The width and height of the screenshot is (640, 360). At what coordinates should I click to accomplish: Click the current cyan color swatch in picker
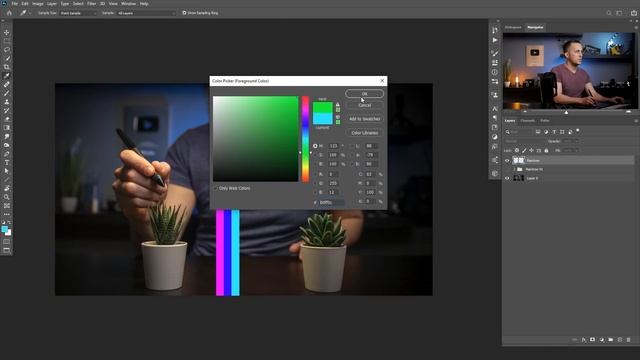click(x=323, y=119)
